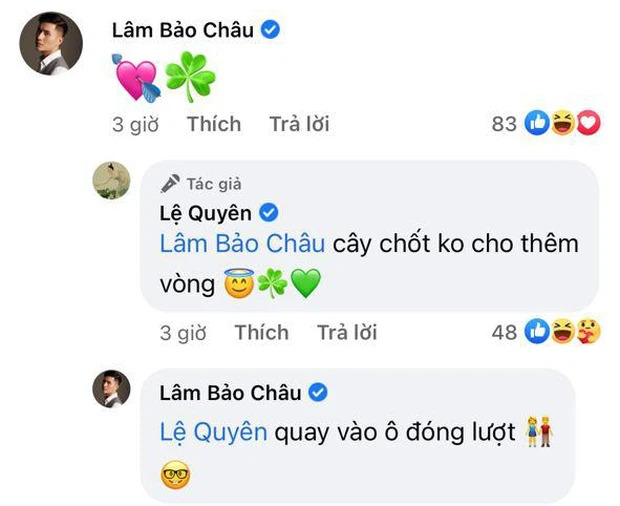This screenshot has width=620, height=506.
Task: Like the first comment via Thích
Action: click(214, 124)
